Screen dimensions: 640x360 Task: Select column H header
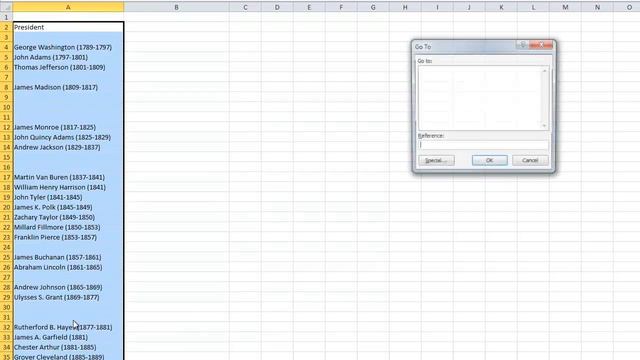pyautogui.click(x=405, y=7)
